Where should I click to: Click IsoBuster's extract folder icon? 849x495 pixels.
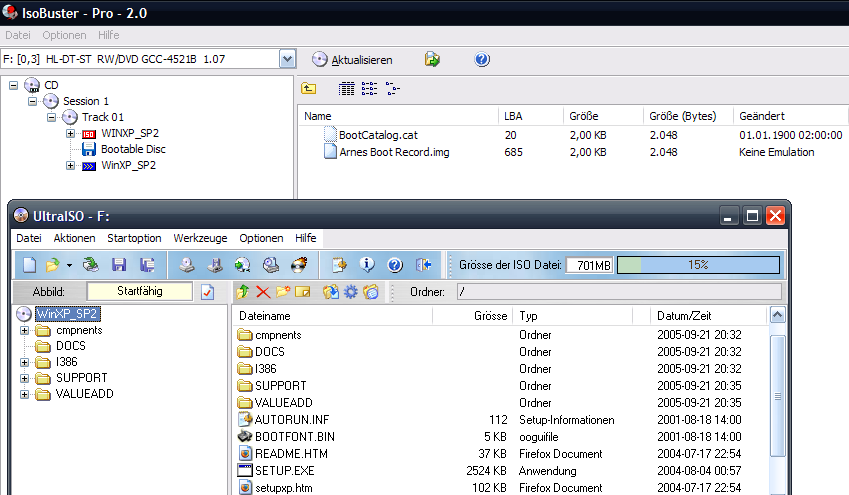432,59
